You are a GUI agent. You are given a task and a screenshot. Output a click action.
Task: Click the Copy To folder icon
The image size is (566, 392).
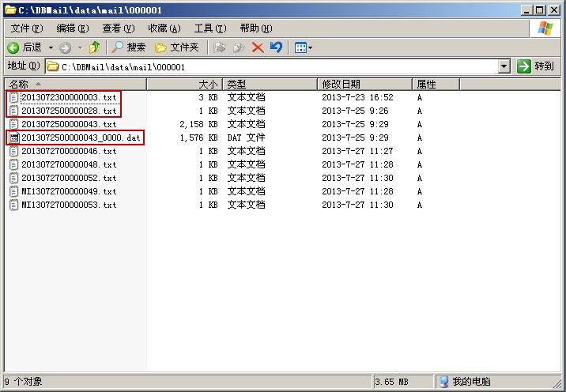(238, 47)
